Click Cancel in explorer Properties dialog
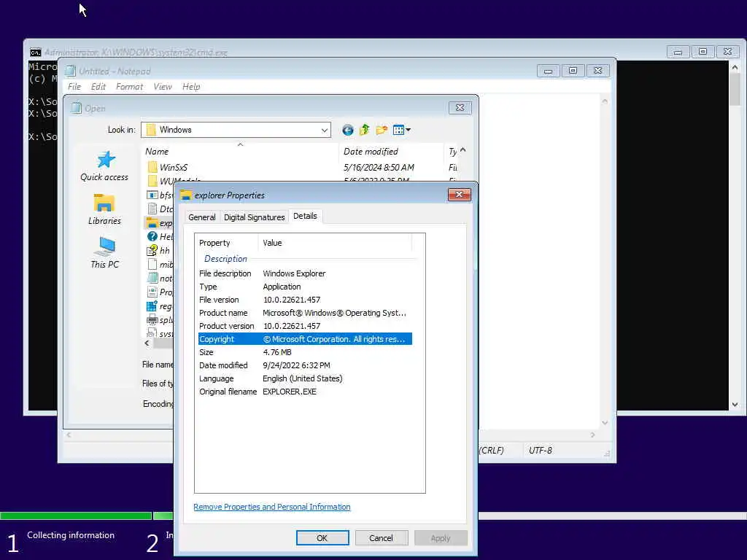This screenshot has height=560, width=747. pos(381,537)
